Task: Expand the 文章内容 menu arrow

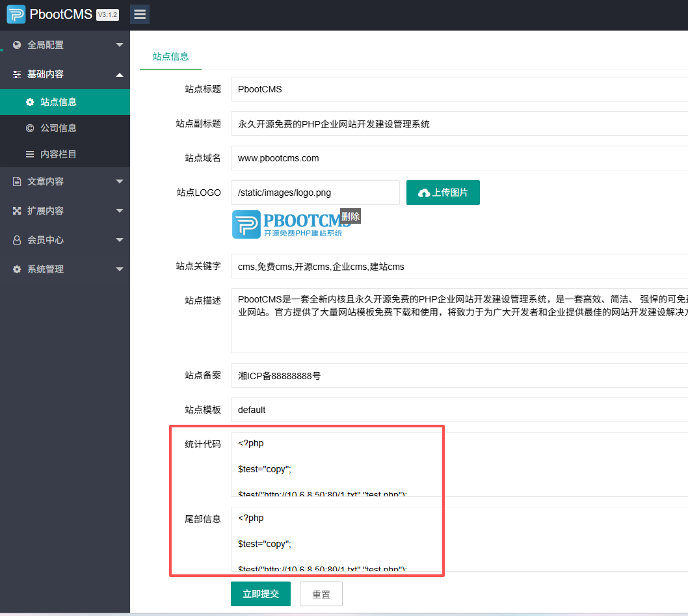Action: point(120,181)
